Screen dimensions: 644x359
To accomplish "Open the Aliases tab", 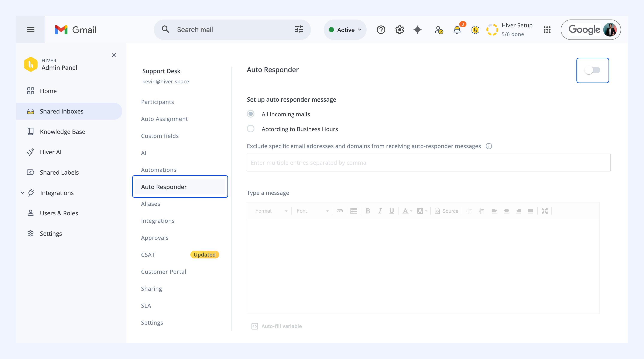I will (151, 204).
